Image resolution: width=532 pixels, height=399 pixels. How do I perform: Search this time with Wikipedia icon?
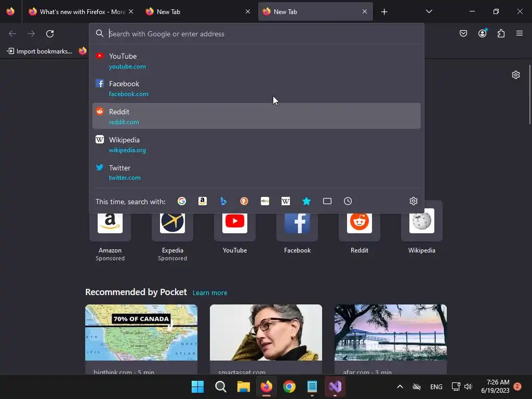(286, 201)
